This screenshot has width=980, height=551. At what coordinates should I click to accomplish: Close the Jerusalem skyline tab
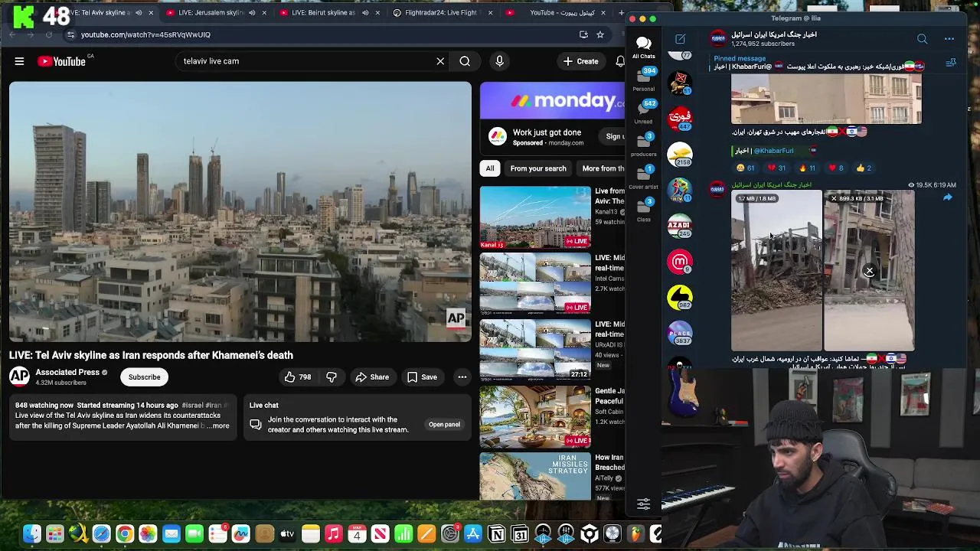point(264,12)
